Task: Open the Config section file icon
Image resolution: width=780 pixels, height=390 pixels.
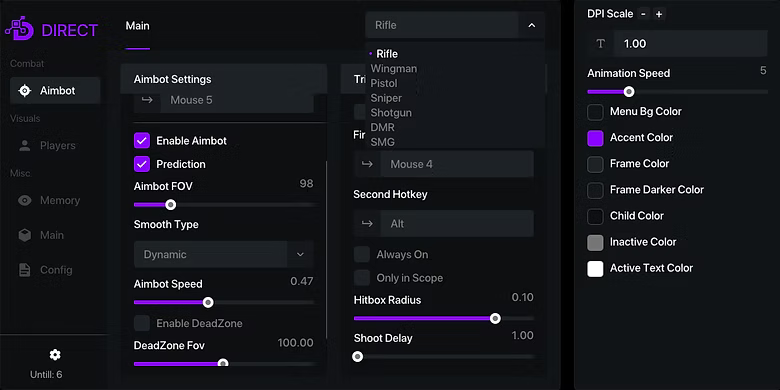Action: 24,270
